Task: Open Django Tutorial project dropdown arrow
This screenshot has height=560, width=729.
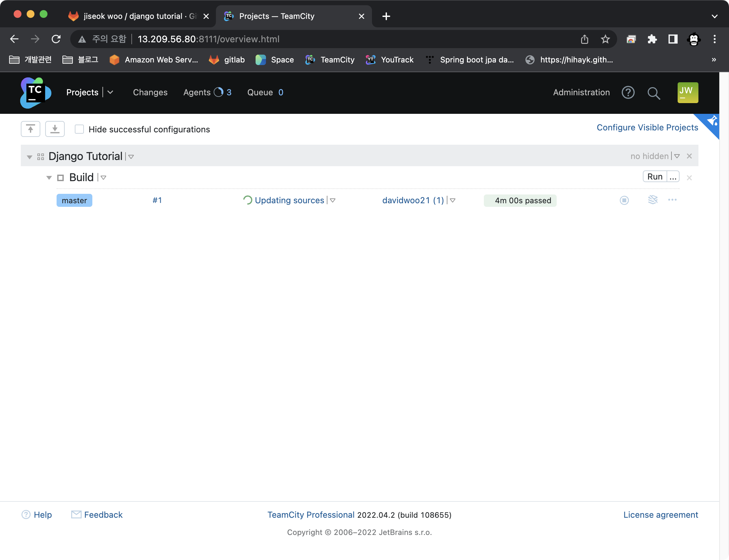Action: 131,157
